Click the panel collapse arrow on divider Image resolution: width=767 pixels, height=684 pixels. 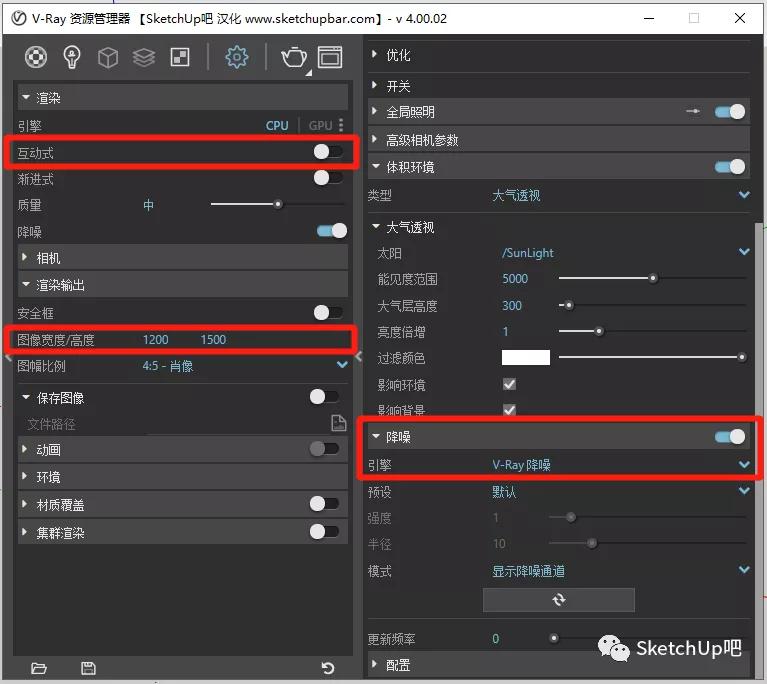click(x=358, y=357)
